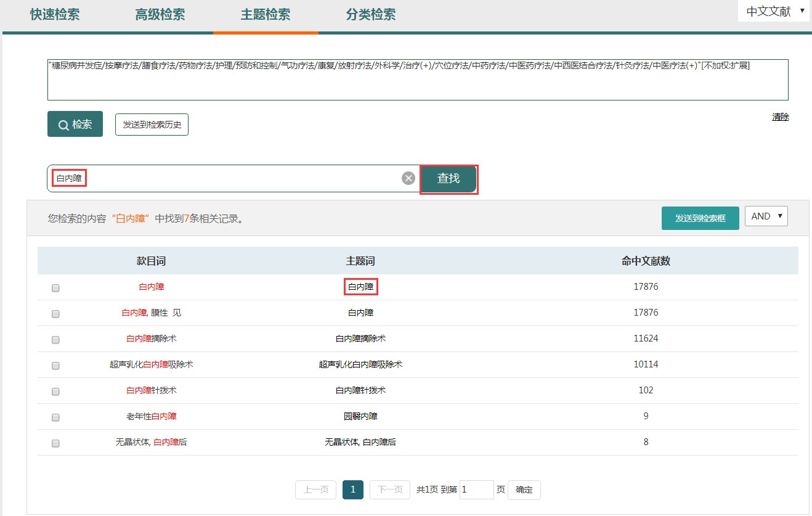The height and width of the screenshot is (516, 812).
Task: Click the clear (X) icon in search field
Action: (x=408, y=178)
